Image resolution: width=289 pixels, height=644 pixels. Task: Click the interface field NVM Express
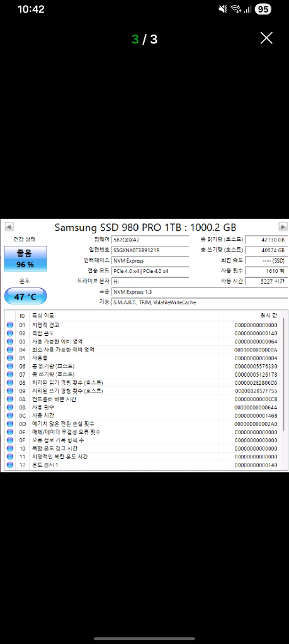click(150, 261)
